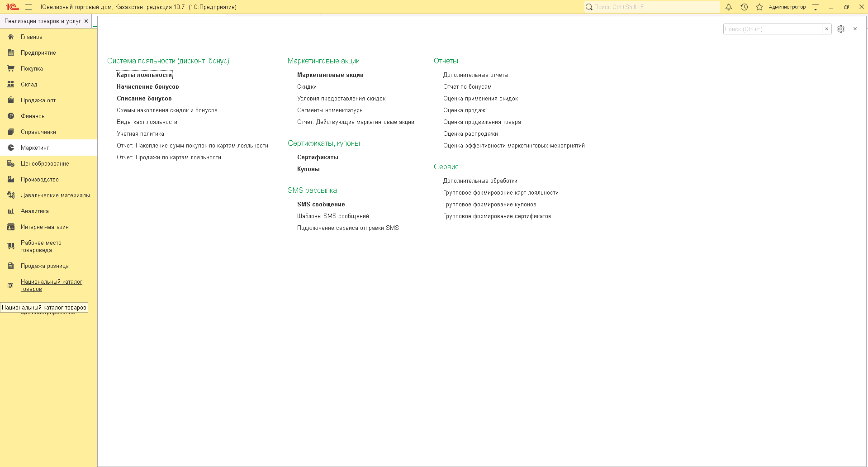Open Карты лояльности link
Image resolution: width=868 pixels, height=467 pixels.
(x=144, y=75)
